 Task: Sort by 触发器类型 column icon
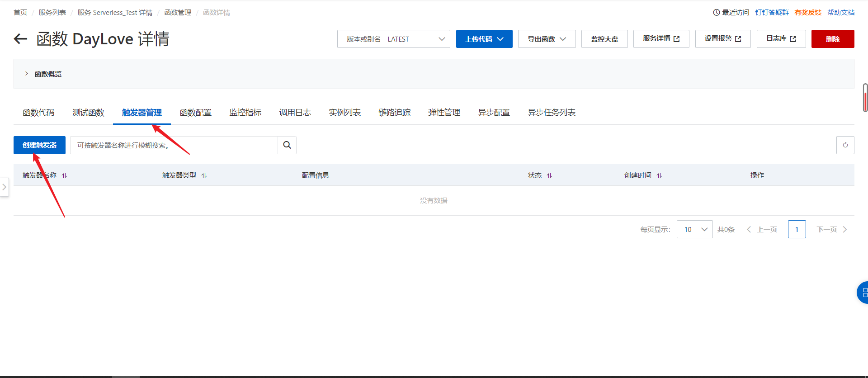[204, 175]
